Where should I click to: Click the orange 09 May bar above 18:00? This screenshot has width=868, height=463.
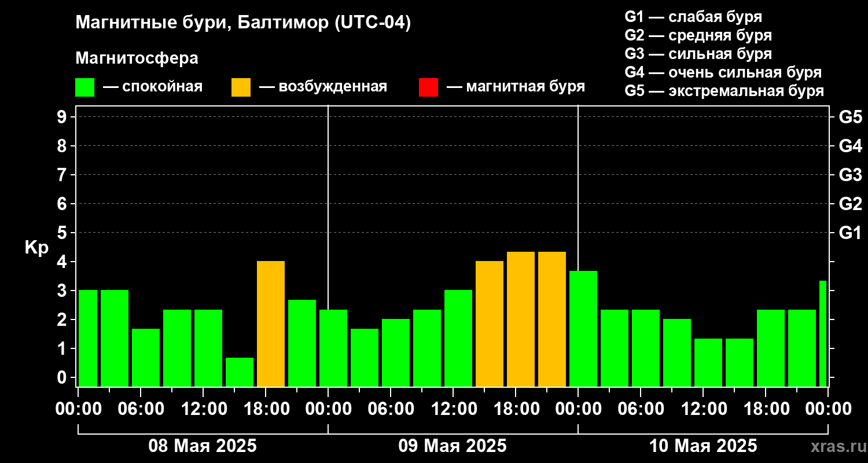coord(521,319)
